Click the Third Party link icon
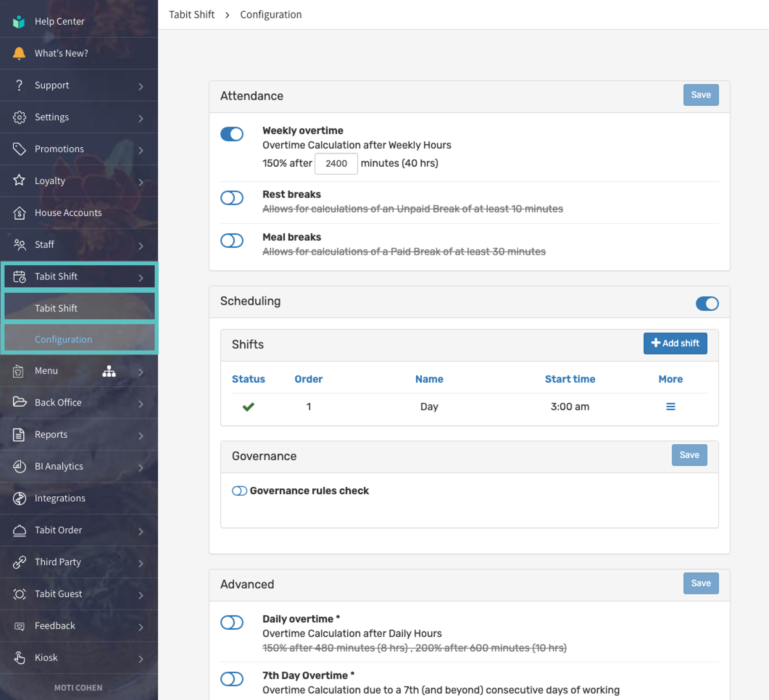The image size is (769, 700). pyautogui.click(x=19, y=562)
